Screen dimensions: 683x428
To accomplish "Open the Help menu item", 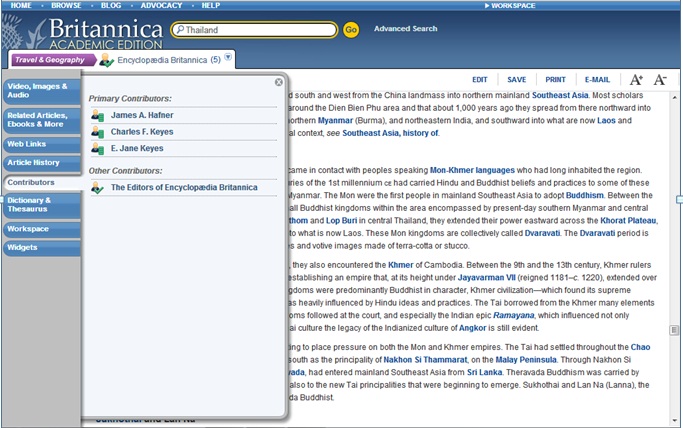I will (x=211, y=5).
